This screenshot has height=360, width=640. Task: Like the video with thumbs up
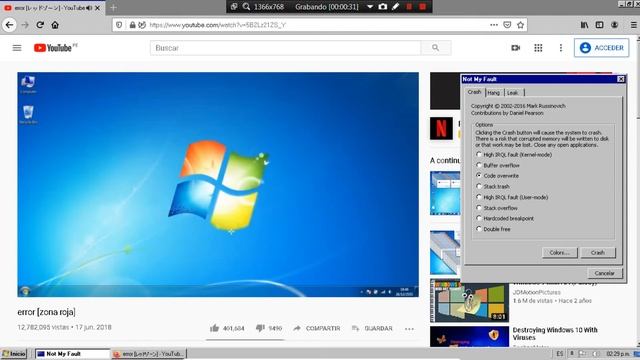[215, 328]
